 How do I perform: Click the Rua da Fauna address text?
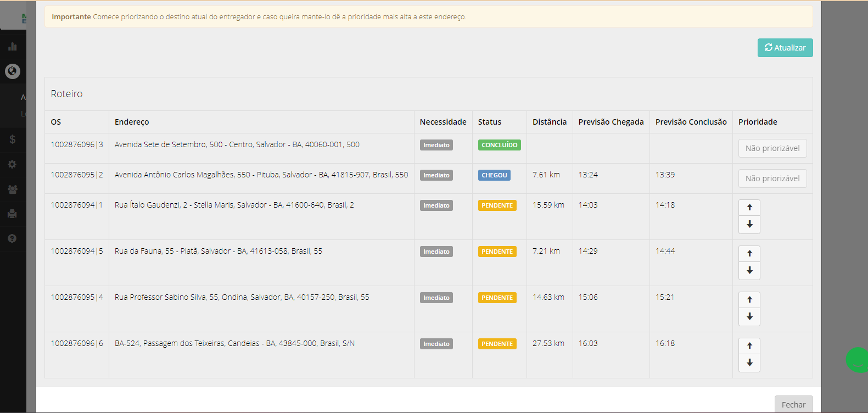(219, 251)
